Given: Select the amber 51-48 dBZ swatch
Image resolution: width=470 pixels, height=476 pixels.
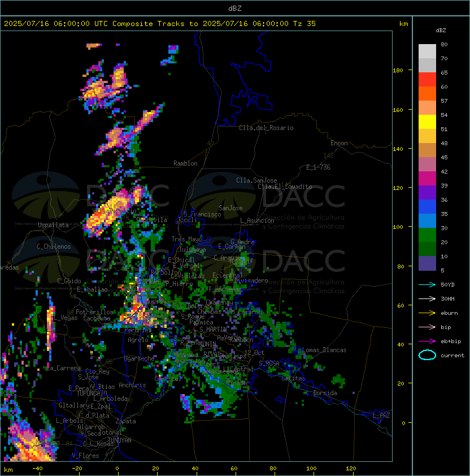Looking at the screenshot, I should click(427, 136).
